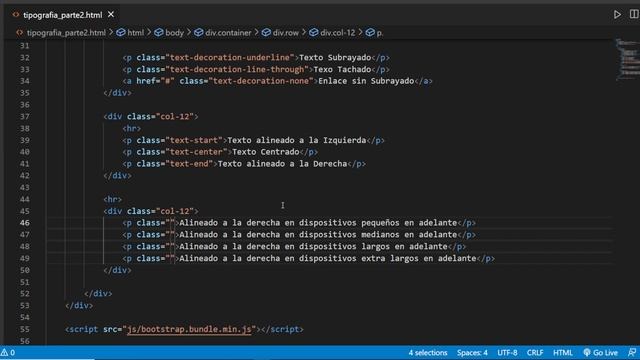Place cursor in 'Texto Subrayado' text
Viewport: 640px width, 360px height.
coord(335,58)
